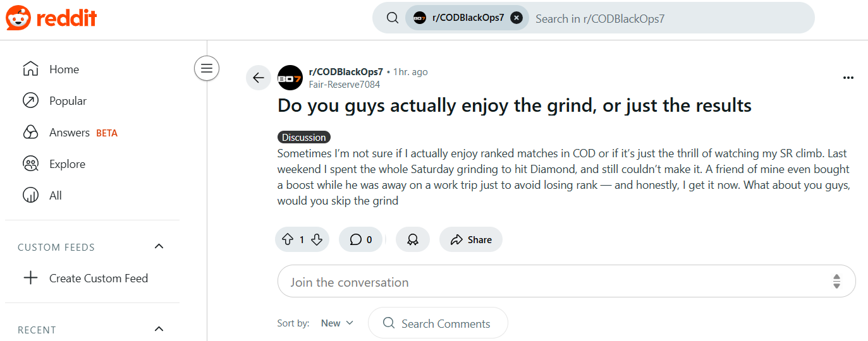This screenshot has height=341, width=868.
Task: Open the post's three-dot options menu
Action: (x=848, y=78)
